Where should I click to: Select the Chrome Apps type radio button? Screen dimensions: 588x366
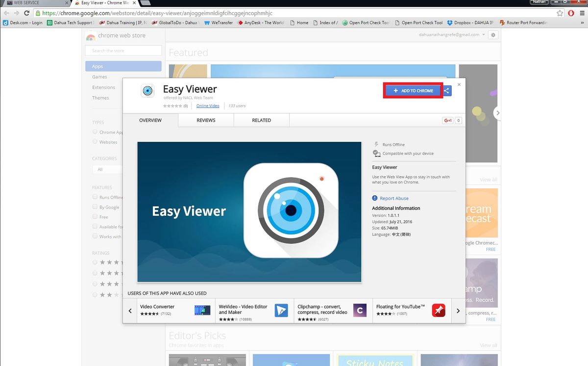click(95, 132)
